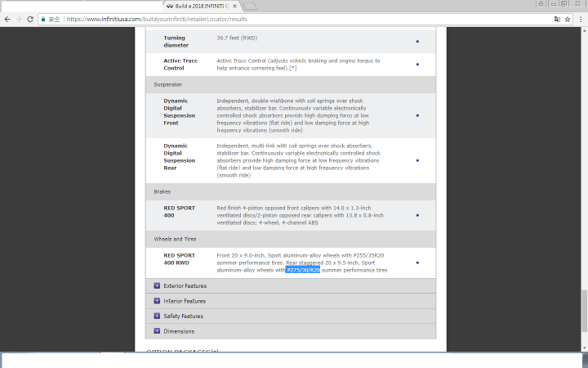Screen dimensions: 588x368
Task: Click the dot in Turning diameter row
Action: (x=417, y=42)
